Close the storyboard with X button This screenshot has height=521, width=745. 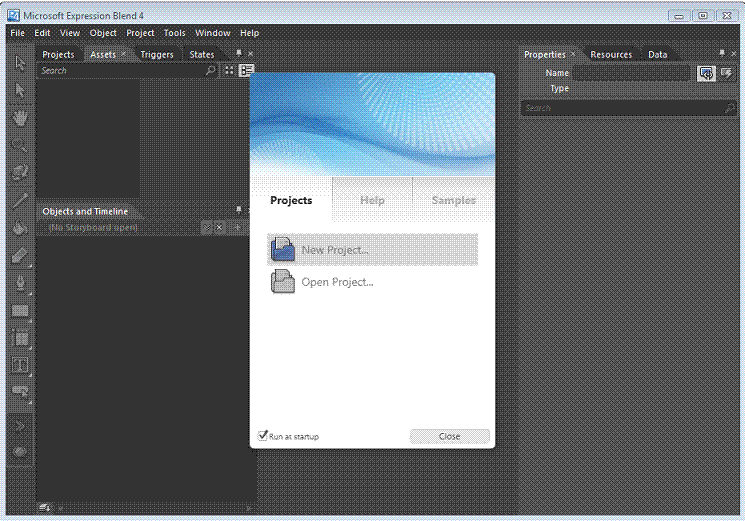(219, 227)
